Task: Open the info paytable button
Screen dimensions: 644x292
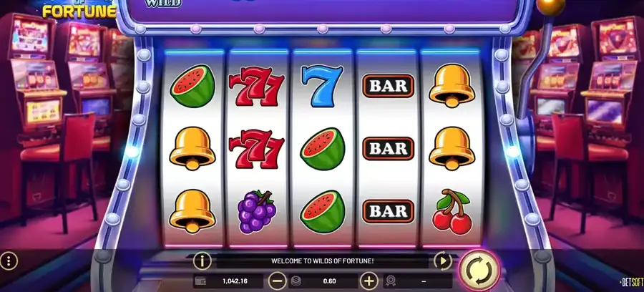Action: (202, 261)
